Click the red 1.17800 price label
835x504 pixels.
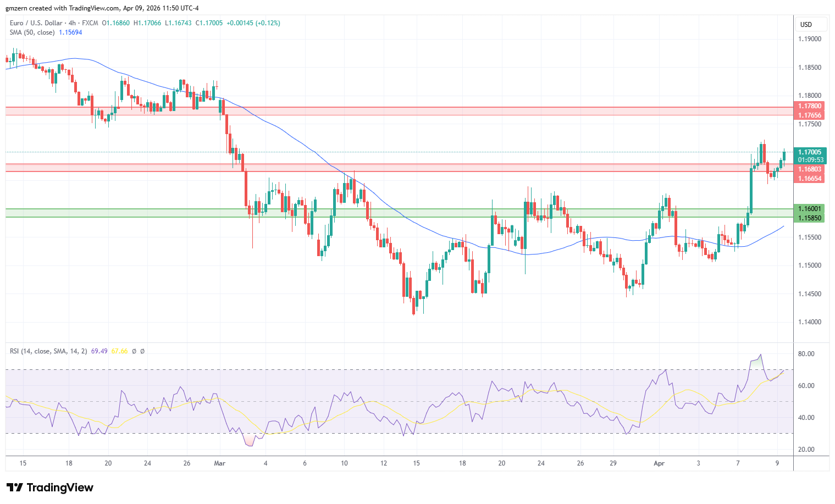tap(810, 106)
